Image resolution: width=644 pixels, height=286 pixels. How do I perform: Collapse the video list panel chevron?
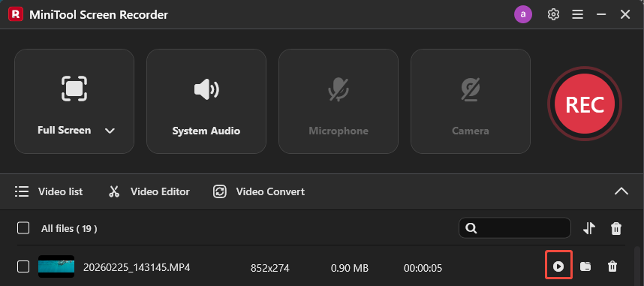[621, 191]
